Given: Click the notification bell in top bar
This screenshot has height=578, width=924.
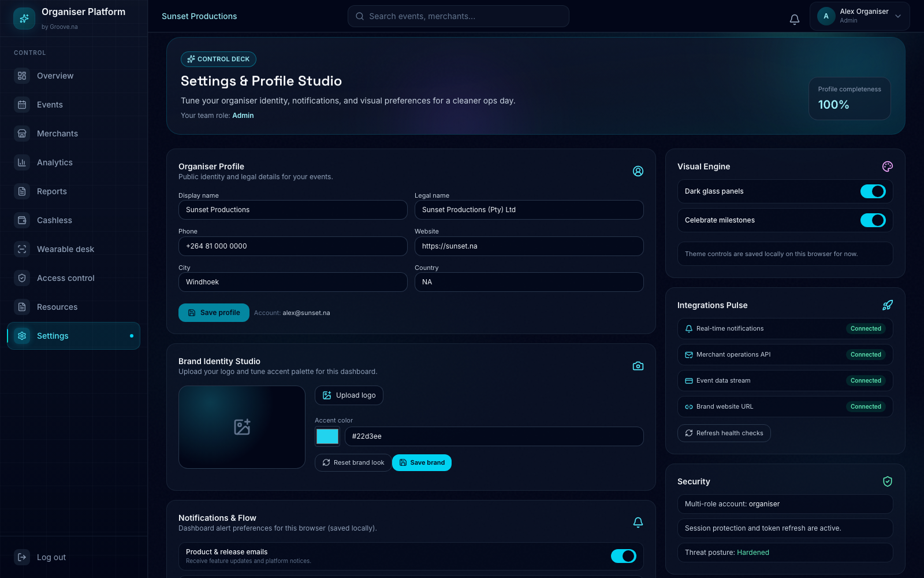Looking at the screenshot, I should 795,19.
